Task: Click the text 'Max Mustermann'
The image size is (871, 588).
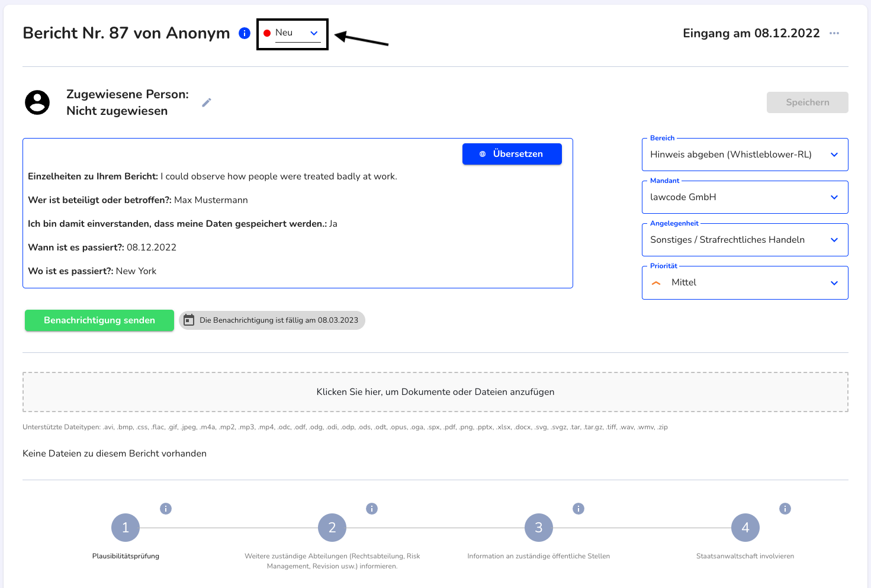Action: (211, 200)
